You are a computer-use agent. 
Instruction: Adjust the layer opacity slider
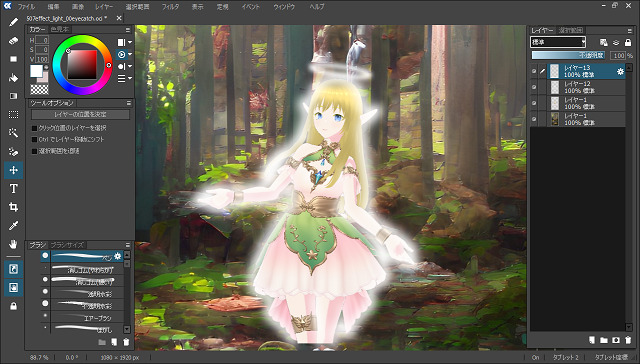point(569,55)
